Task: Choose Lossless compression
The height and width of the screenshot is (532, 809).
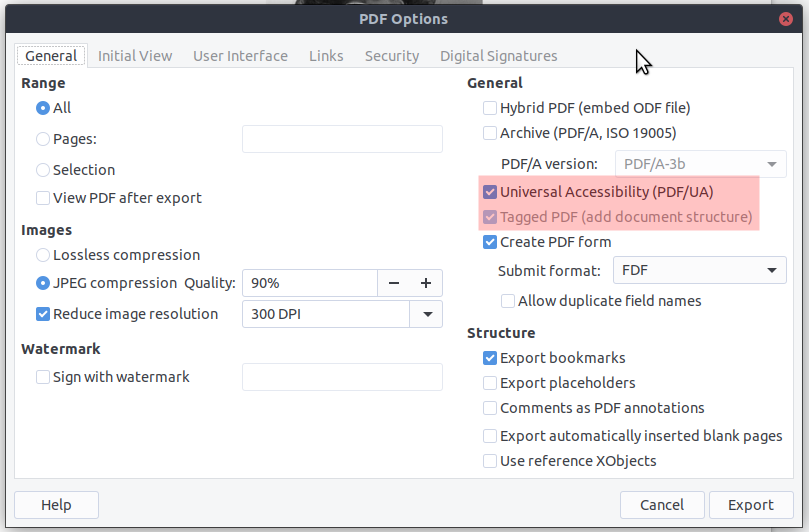Action: pos(43,255)
